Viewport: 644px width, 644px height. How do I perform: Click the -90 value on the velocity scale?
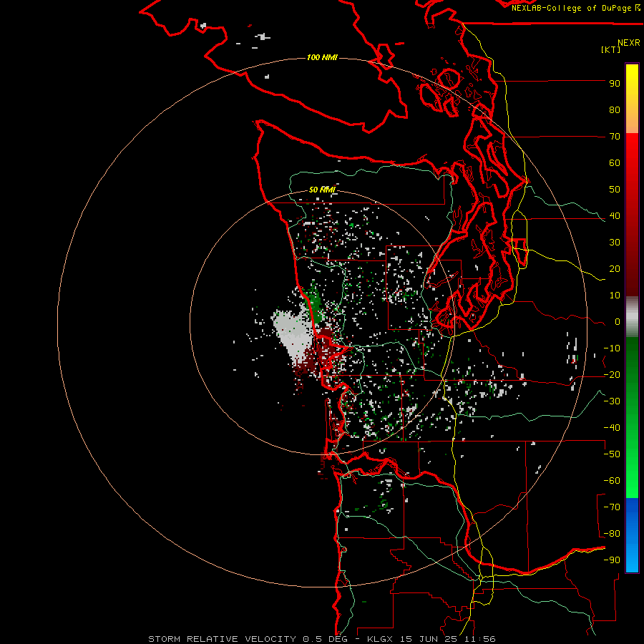tap(612, 560)
